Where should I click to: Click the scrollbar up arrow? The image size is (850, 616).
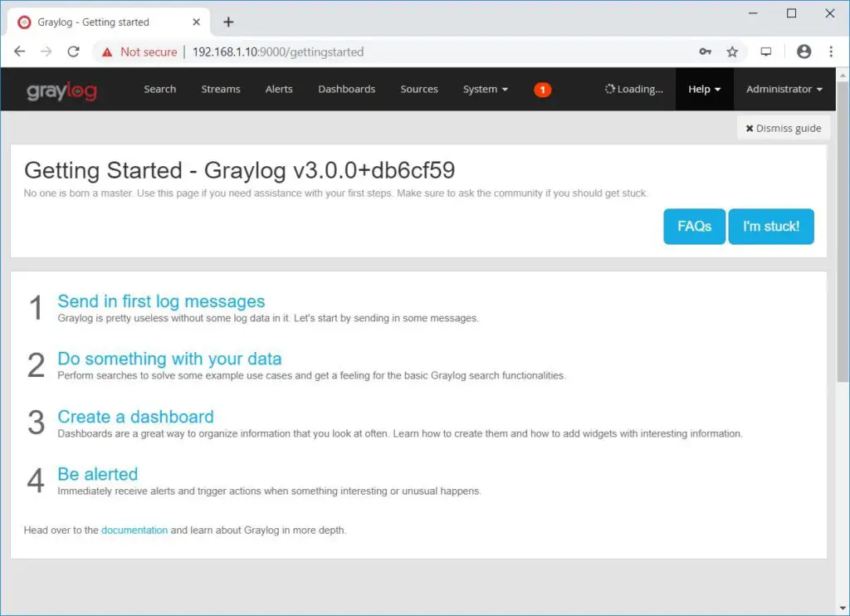(x=843, y=76)
